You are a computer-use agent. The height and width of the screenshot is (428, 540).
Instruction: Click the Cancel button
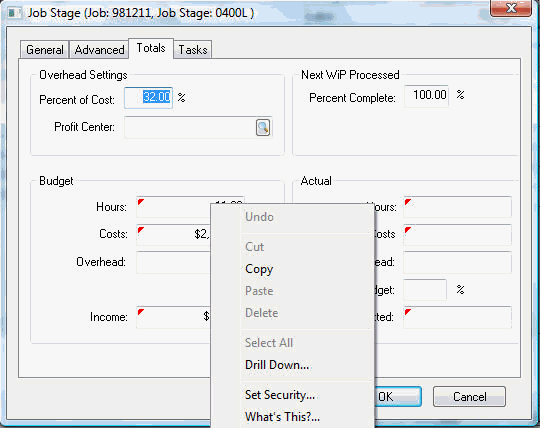pyautogui.click(x=469, y=397)
